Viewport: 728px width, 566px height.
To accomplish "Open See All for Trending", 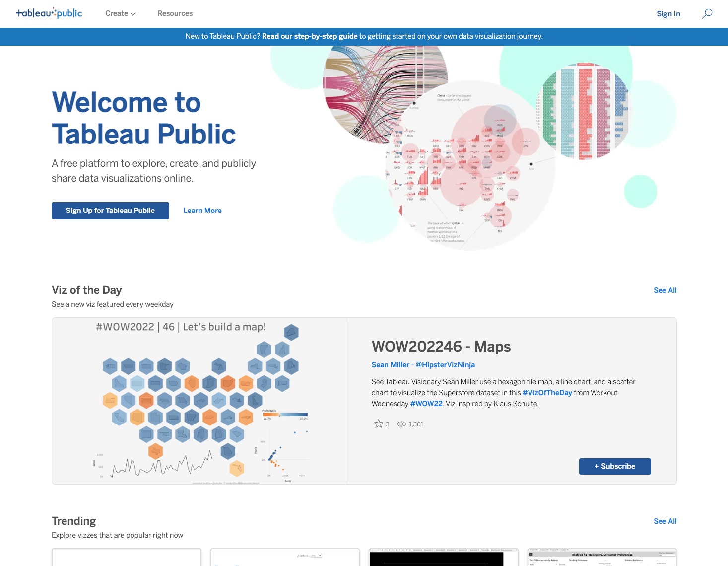I will (665, 521).
